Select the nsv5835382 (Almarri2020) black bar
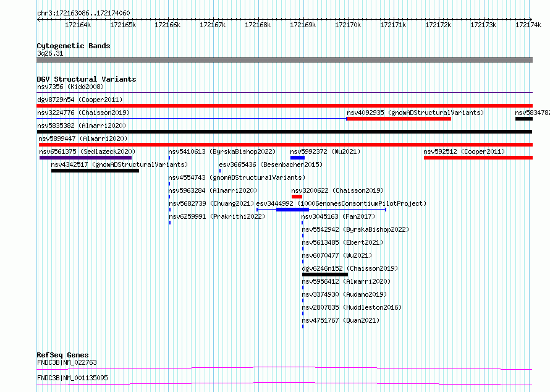 284,132
